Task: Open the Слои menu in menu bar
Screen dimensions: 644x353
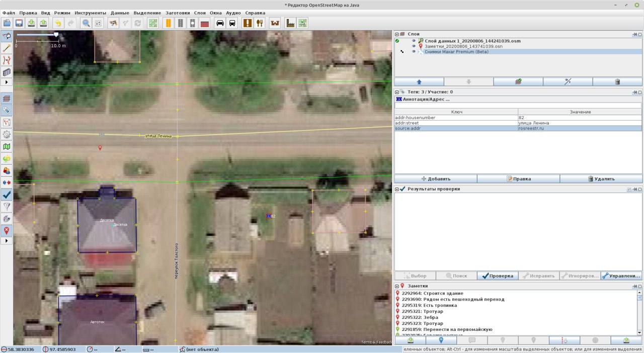Action: [x=200, y=13]
